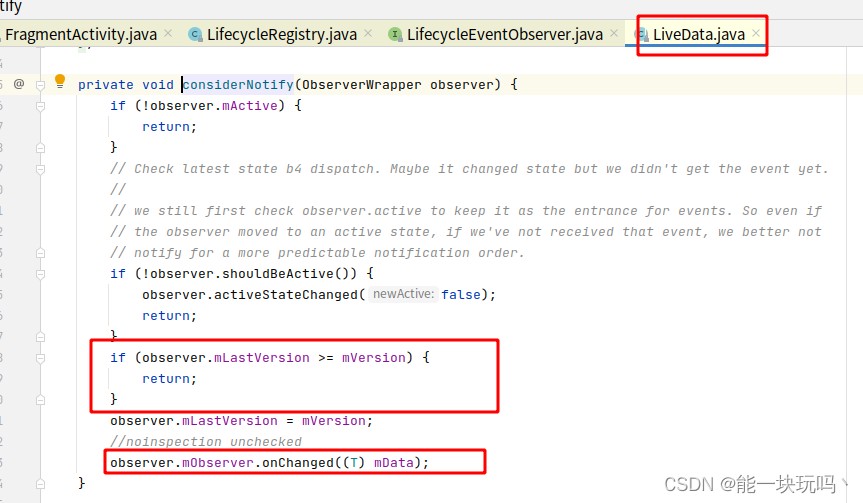Click the ObserverWrapper parameter type
Screen dimensions: 863x503
click(x=362, y=85)
